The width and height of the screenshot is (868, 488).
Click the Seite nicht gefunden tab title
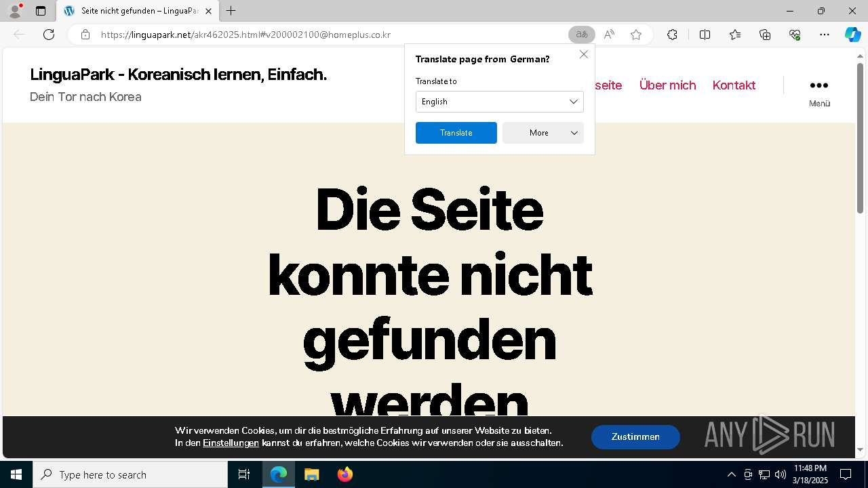(x=140, y=11)
